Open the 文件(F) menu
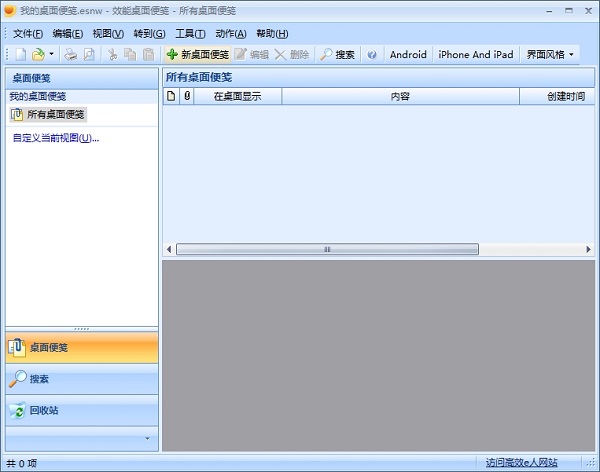Viewport: 600px width, 472px height. [28, 33]
